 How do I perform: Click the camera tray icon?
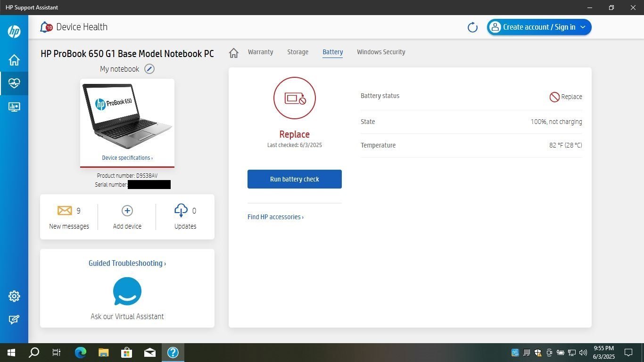coord(549,353)
